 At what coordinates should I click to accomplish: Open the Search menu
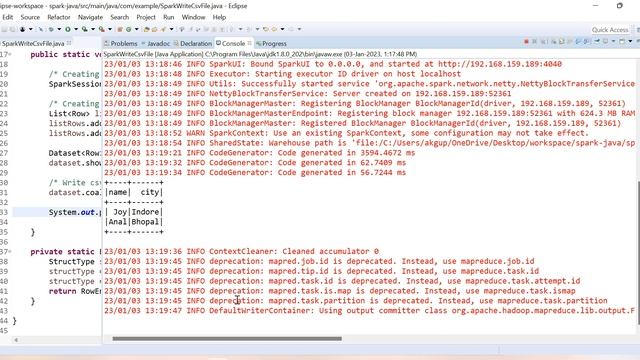coord(119,17)
